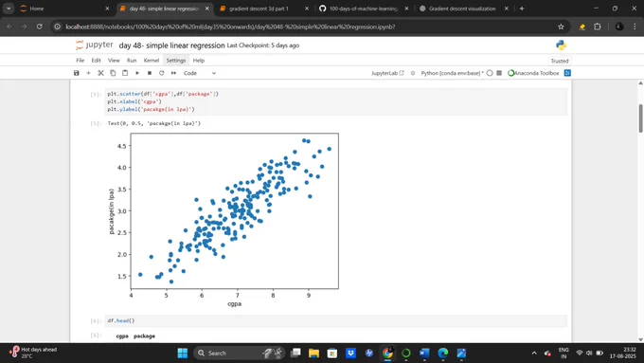Open the Run menu
The height and width of the screenshot is (363, 644).
click(132, 61)
